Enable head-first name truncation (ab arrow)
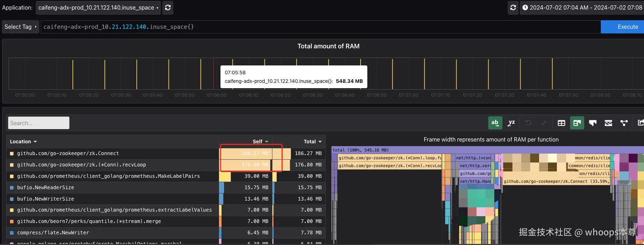644x245 pixels. click(x=495, y=123)
